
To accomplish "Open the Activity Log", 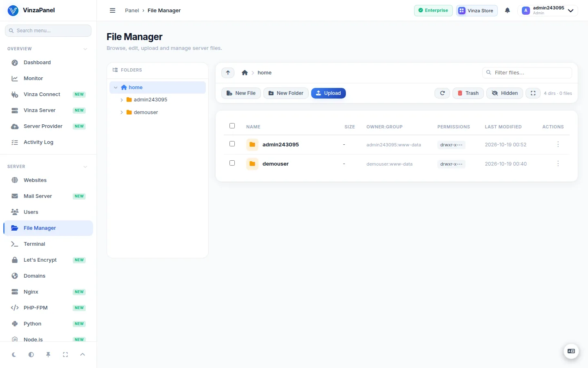I will (x=48, y=142).
